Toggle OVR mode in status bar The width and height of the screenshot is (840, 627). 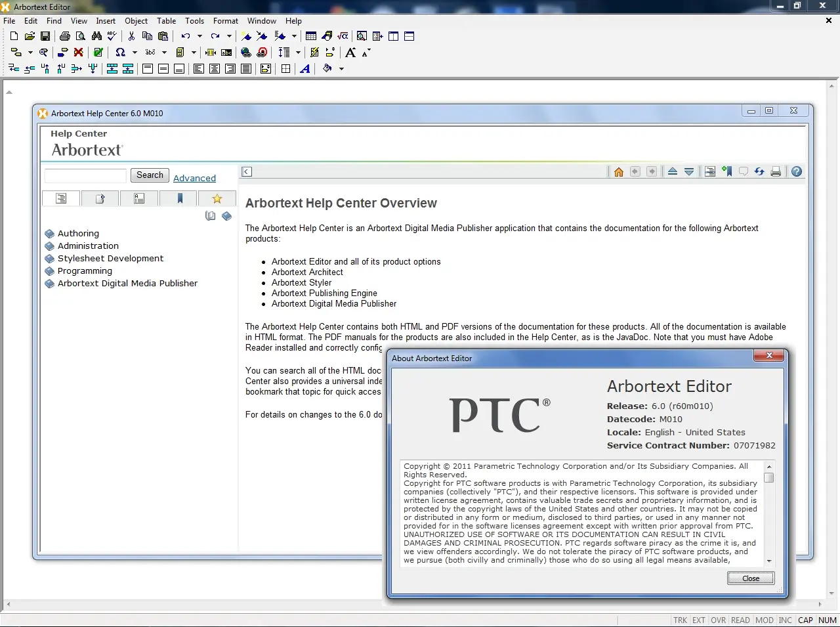pyautogui.click(x=719, y=620)
